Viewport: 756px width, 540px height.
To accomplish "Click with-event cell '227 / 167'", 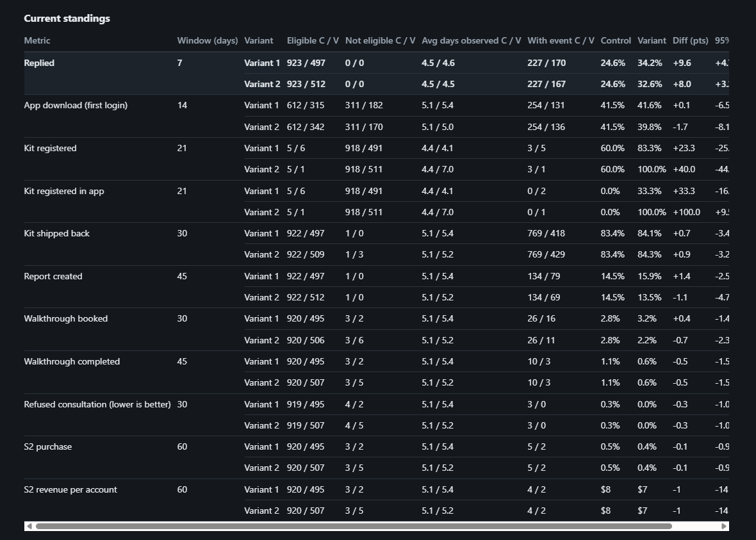I will [x=546, y=84].
